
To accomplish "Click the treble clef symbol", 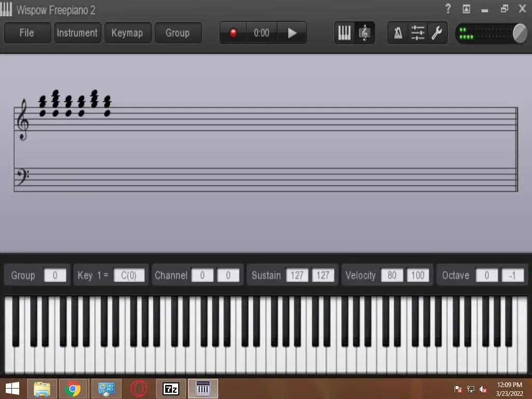I will [23, 119].
